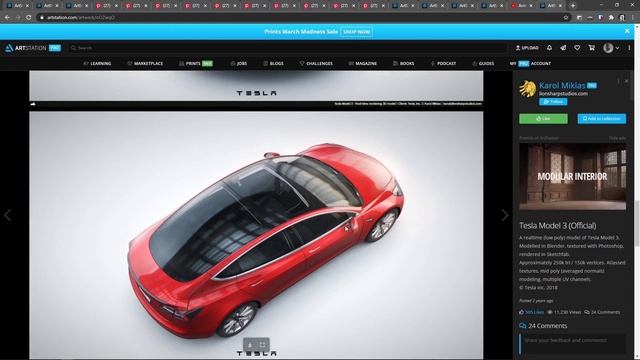Open the Magazine menu item
The height and width of the screenshot is (360, 640).
[x=362, y=64]
